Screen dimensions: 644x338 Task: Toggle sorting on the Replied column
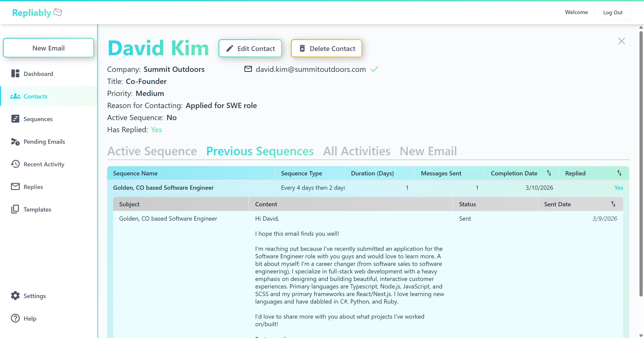(619, 173)
